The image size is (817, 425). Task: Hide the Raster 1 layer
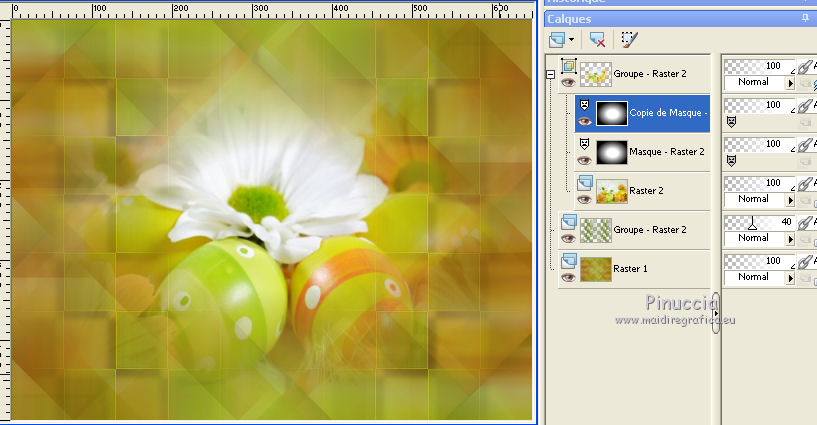(568, 278)
